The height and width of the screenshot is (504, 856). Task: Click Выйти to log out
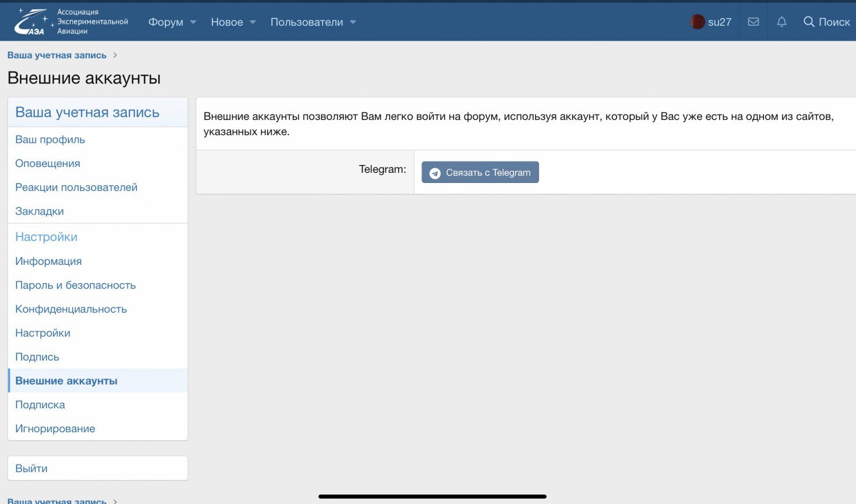pos(32,468)
